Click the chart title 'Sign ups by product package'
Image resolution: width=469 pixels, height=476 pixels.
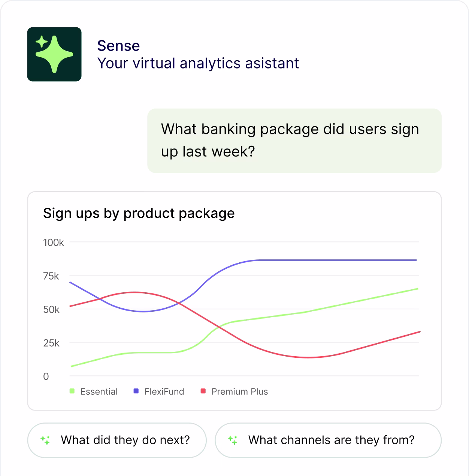(139, 213)
